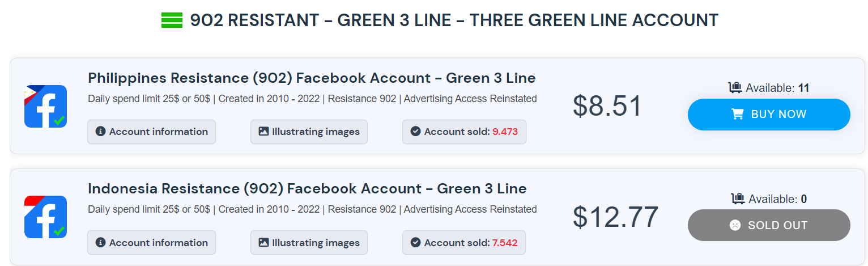Open the Indonesia Resistance (902) account title
This screenshot has height=266, width=868.
pos(307,188)
